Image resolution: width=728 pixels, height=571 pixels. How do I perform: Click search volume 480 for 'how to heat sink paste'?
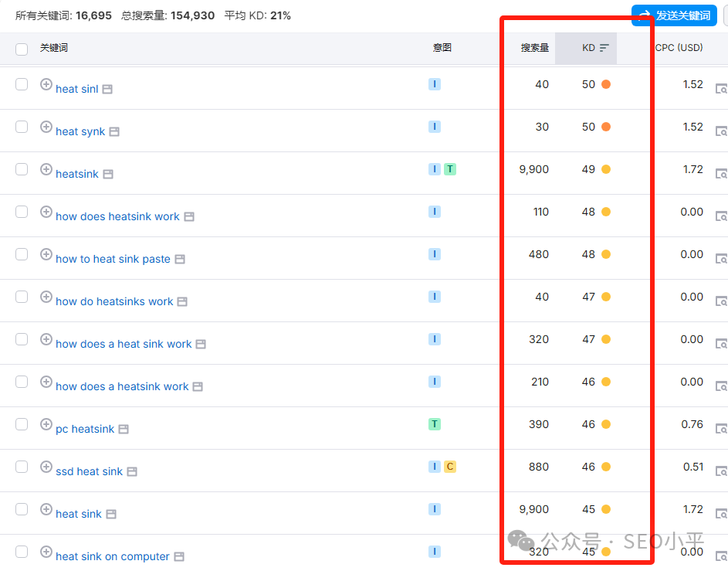point(539,254)
